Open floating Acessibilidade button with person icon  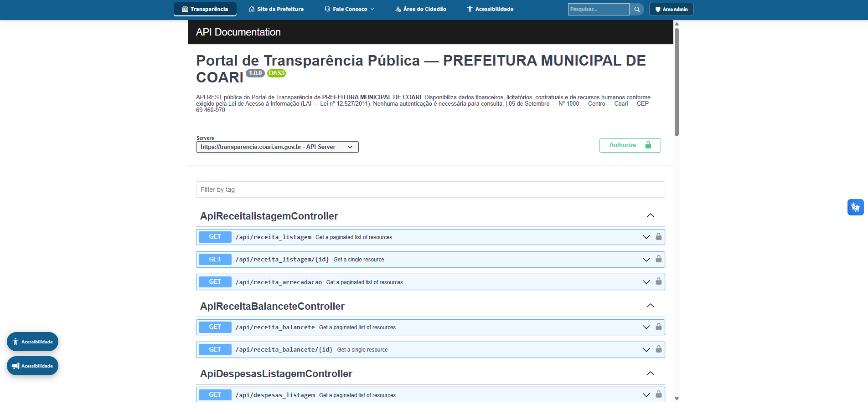(x=32, y=342)
